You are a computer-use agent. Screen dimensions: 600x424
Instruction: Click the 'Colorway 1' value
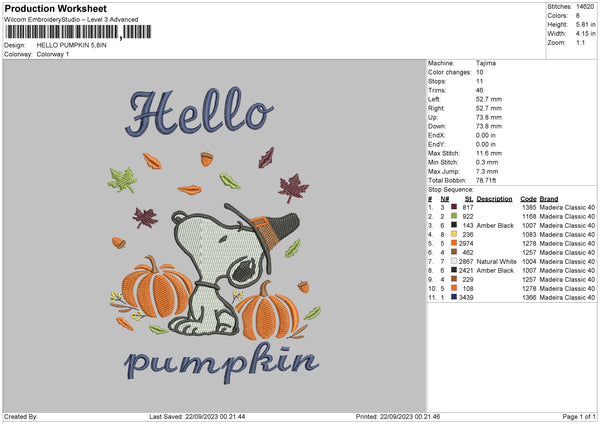point(53,54)
